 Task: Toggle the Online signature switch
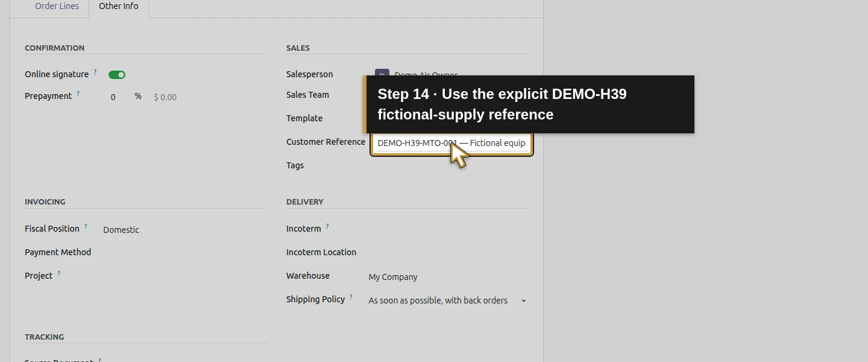point(117,75)
